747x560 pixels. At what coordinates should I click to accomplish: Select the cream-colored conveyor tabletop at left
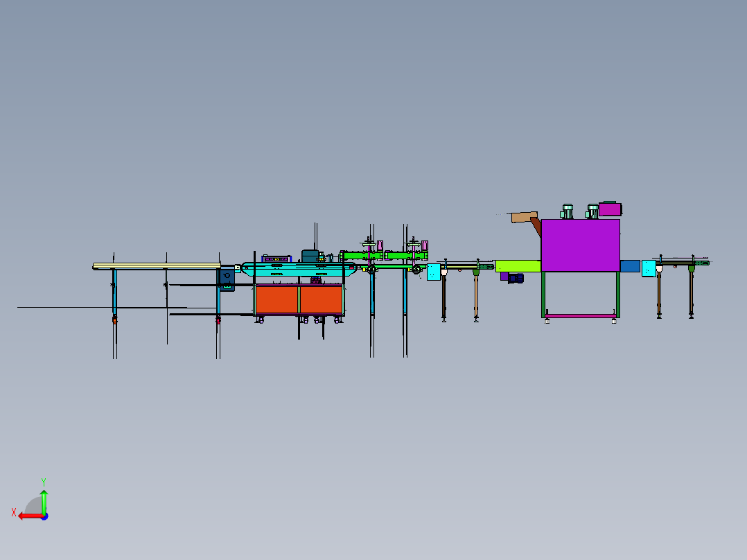(157, 266)
